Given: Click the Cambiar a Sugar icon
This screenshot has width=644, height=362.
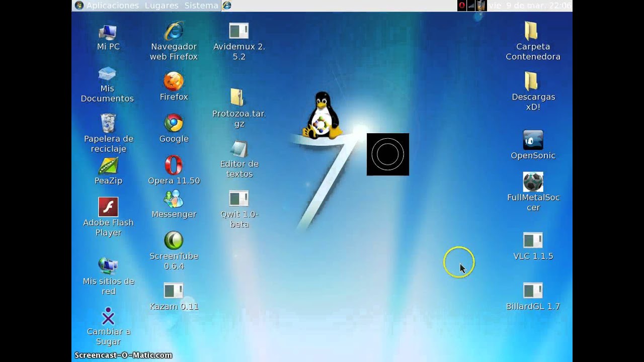Looking at the screenshot, I should (108, 316).
